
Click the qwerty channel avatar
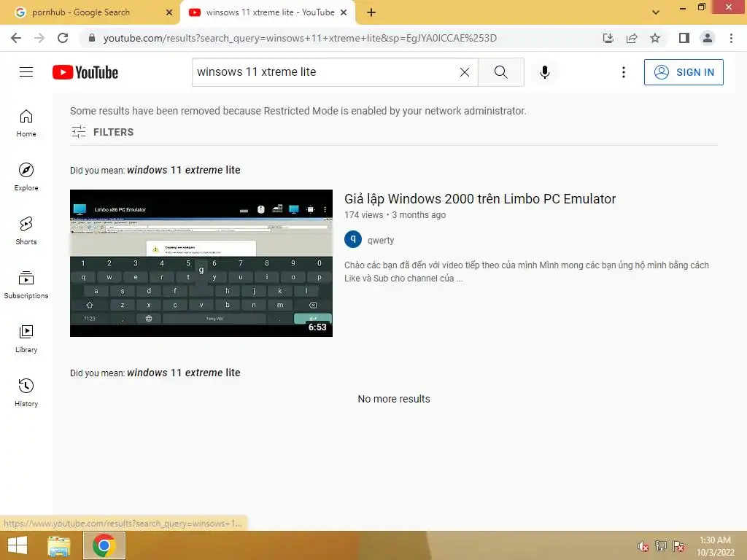coord(353,239)
